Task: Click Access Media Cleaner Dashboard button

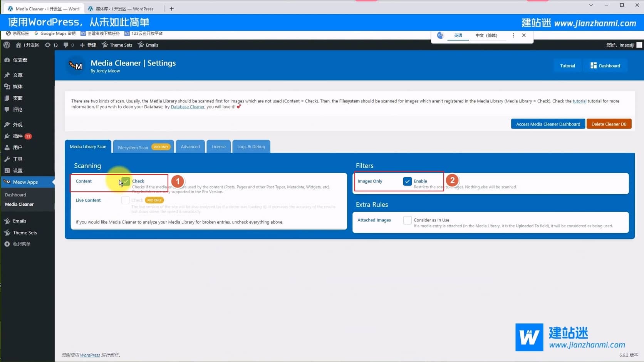Action: click(548, 124)
